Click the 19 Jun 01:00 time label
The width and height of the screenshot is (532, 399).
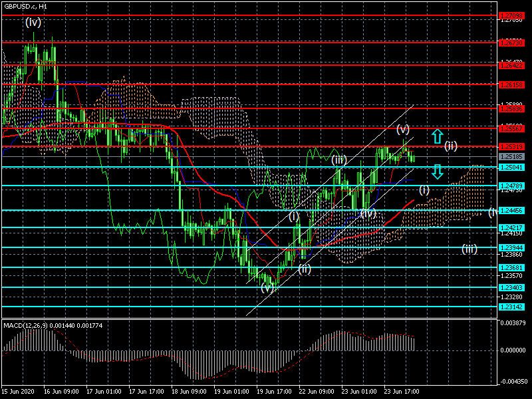231,391
